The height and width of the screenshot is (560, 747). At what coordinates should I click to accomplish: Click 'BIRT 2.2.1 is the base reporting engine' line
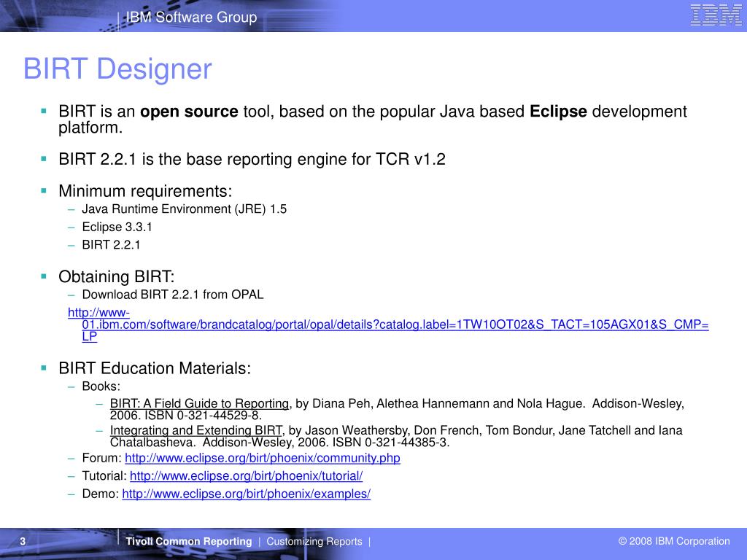pos(252,159)
